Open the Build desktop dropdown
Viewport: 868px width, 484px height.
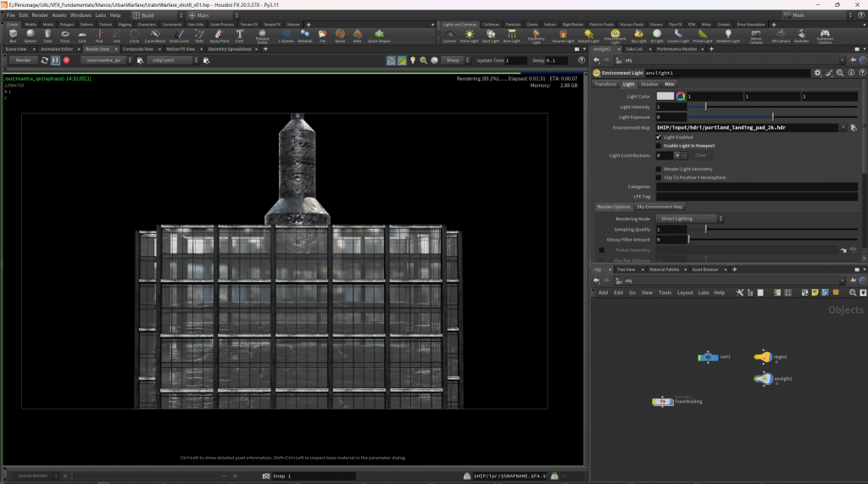[x=158, y=15]
